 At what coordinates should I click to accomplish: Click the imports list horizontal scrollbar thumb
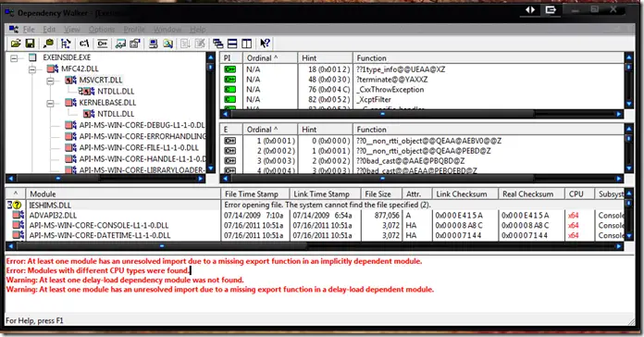click(x=382, y=114)
